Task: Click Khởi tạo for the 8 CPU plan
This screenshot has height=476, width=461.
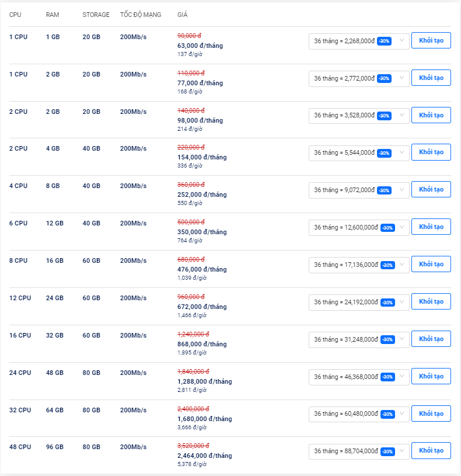Action: (431, 264)
